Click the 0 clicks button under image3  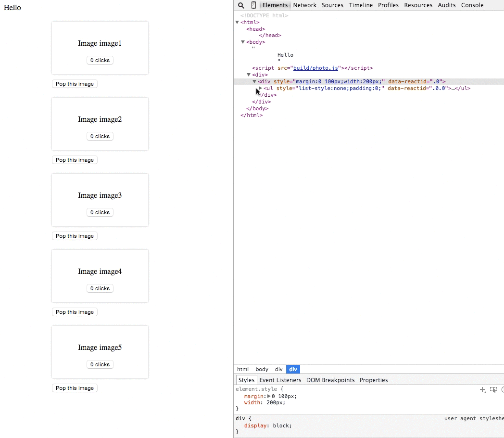[x=100, y=212]
